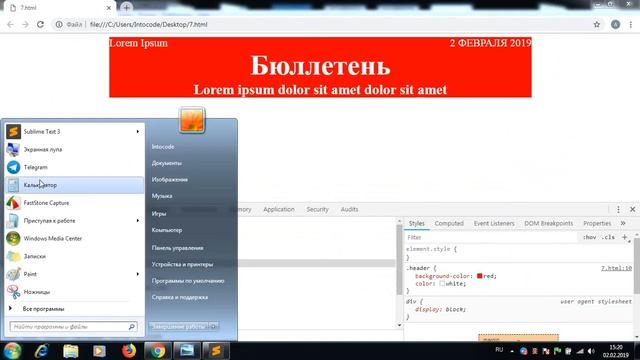
Task: Launch Калькулятор from the Start menu
Action: 74,185
